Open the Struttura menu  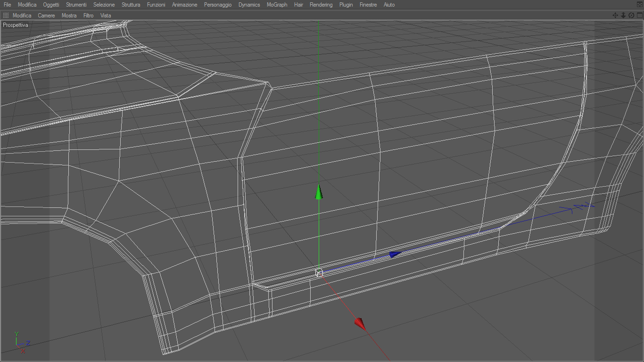[131, 5]
